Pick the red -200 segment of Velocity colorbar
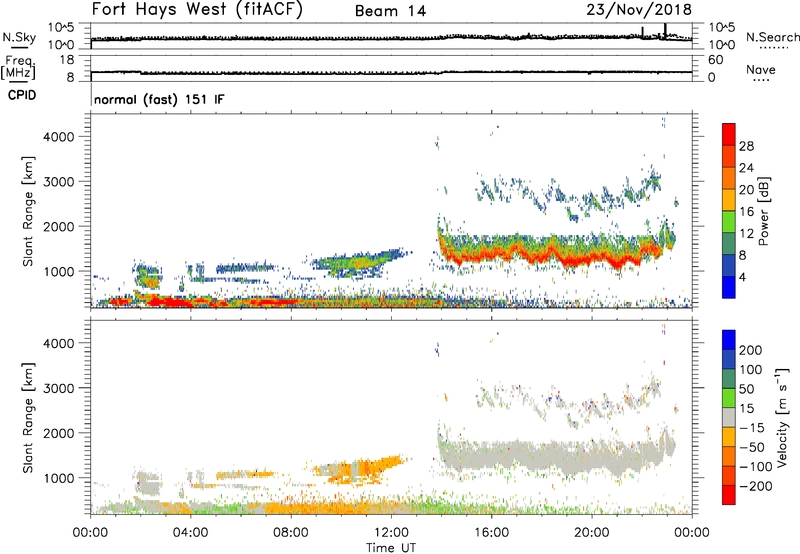 [729, 495]
